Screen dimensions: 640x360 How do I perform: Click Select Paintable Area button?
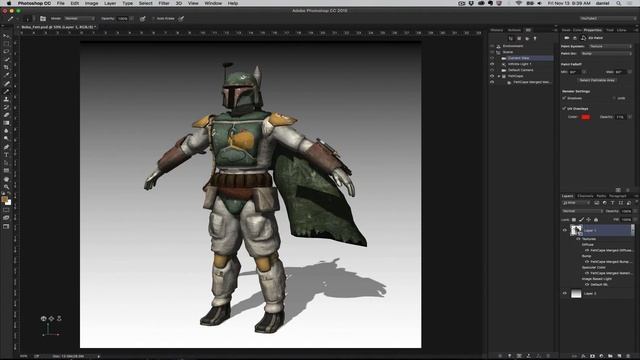[x=597, y=80]
